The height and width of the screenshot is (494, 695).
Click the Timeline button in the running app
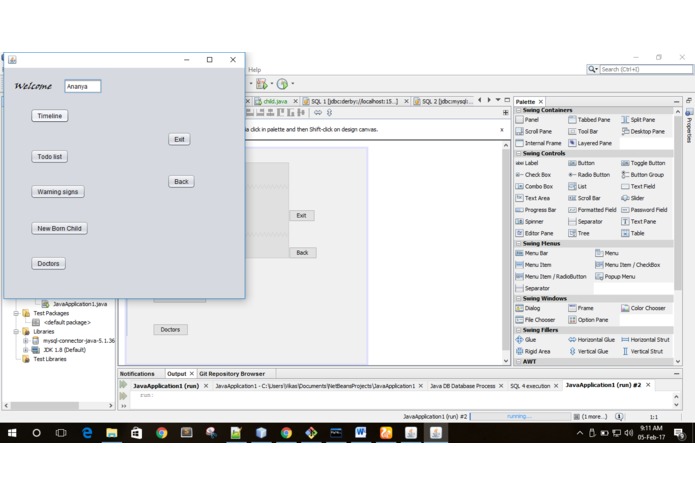point(50,116)
